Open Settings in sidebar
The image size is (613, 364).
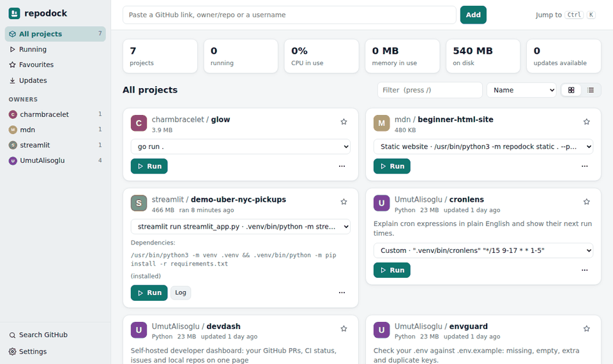[55, 351]
